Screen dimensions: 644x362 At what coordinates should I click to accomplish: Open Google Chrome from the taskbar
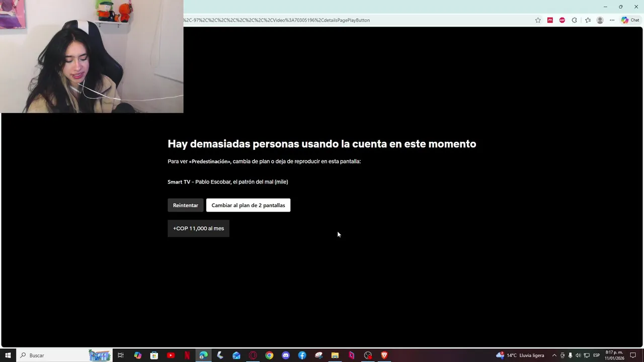pos(269,355)
